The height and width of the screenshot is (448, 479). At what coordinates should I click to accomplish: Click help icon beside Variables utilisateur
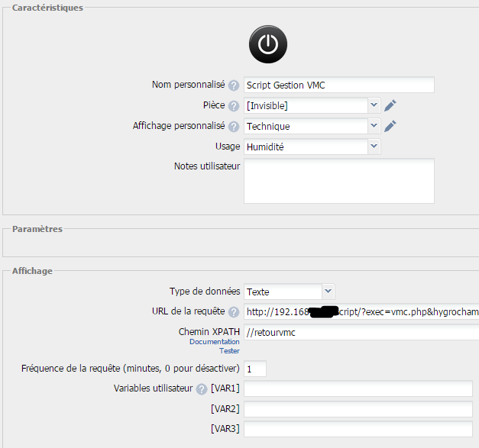pos(202,390)
